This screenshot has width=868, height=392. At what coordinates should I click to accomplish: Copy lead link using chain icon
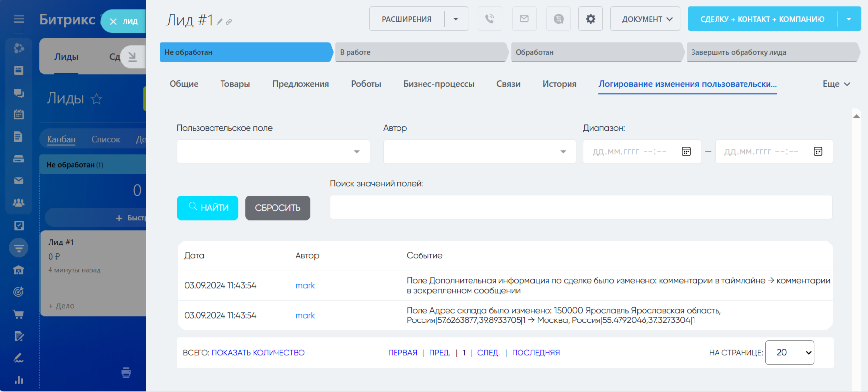229,22
